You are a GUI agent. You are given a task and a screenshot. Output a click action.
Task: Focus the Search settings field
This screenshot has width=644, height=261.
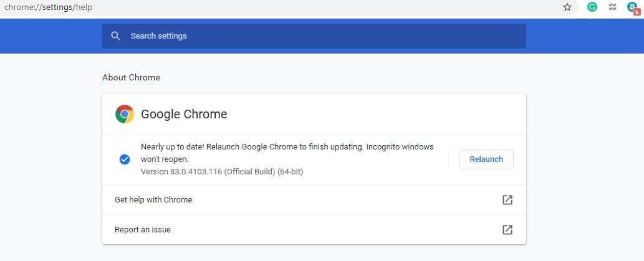(312, 36)
